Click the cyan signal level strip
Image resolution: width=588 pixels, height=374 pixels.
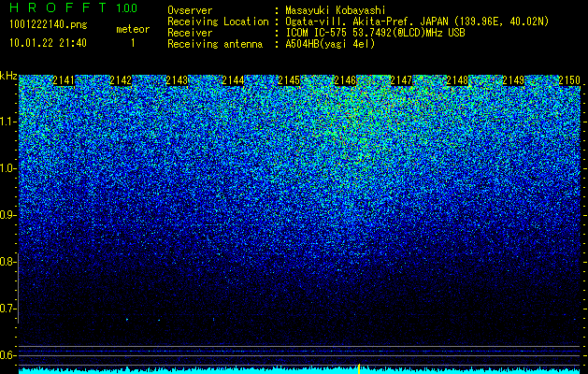[x=299, y=370]
